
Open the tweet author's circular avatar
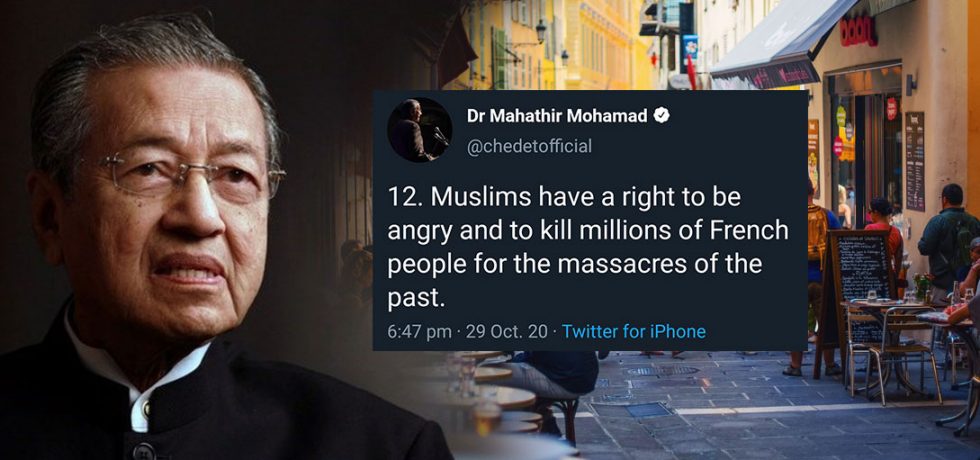[x=420, y=130]
